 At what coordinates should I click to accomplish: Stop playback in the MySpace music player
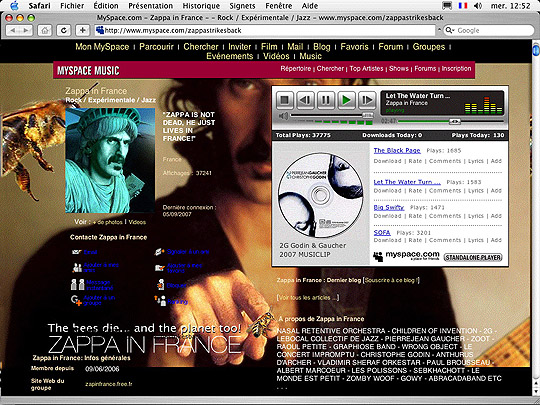(x=284, y=100)
